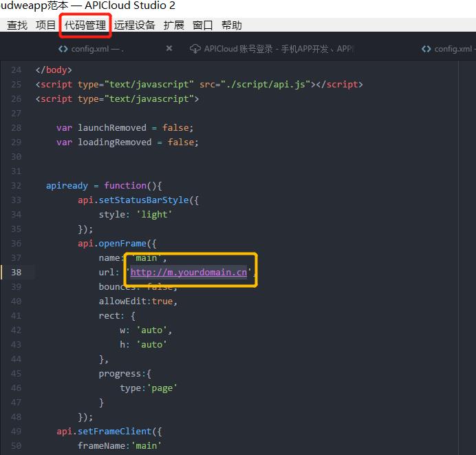Viewport: 476px width, 455px height.
Task: Open the 项目 menu
Action: pos(45,25)
